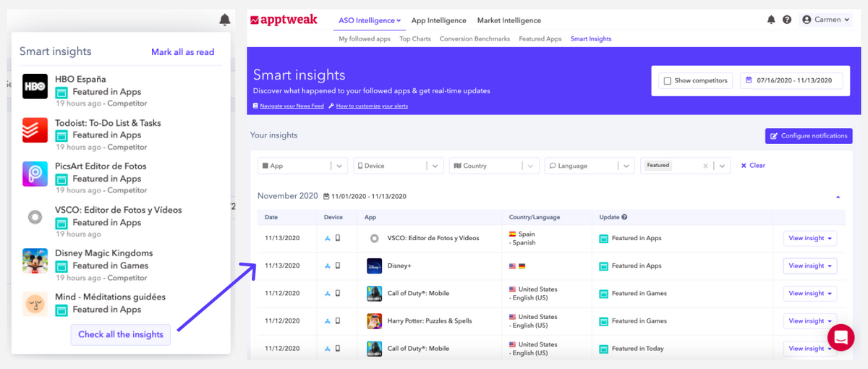This screenshot has width=868, height=369.
Task: Open the 07/16/2020 - 11/13/2020 date range picker
Action: (x=791, y=80)
